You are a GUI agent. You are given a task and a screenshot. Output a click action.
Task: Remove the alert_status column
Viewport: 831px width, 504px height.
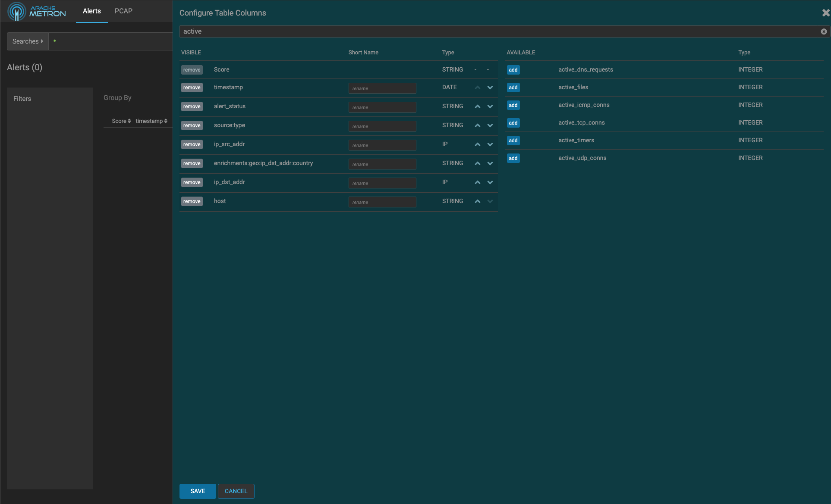pyautogui.click(x=192, y=106)
